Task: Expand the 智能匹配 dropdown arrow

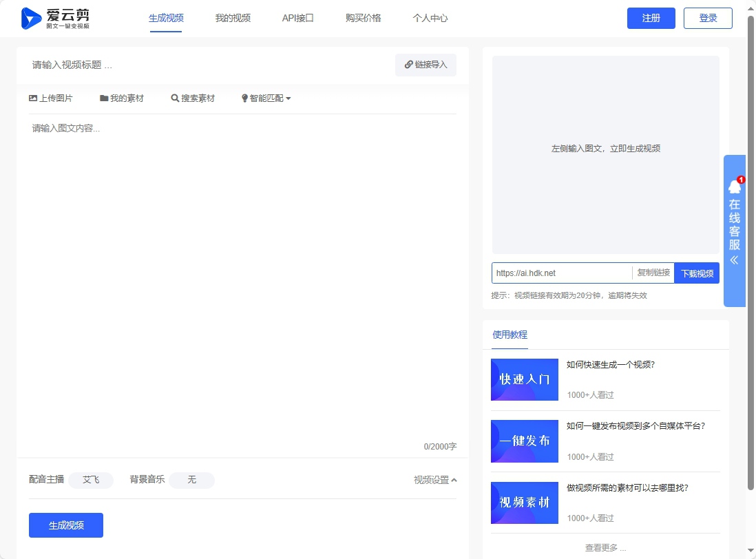Action: click(288, 98)
